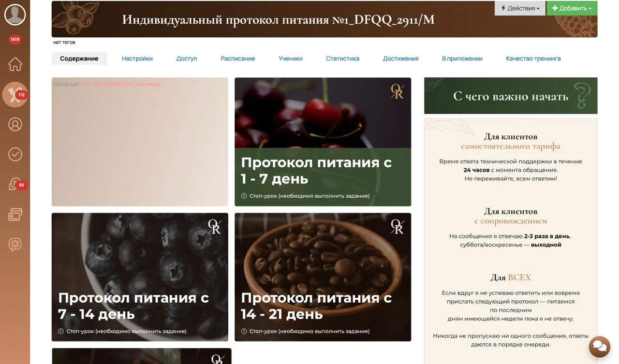Open the Расписание tab
Image resolution: width=619 pixels, height=364 pixels.
pyautogui.click(x=237, y=58)
